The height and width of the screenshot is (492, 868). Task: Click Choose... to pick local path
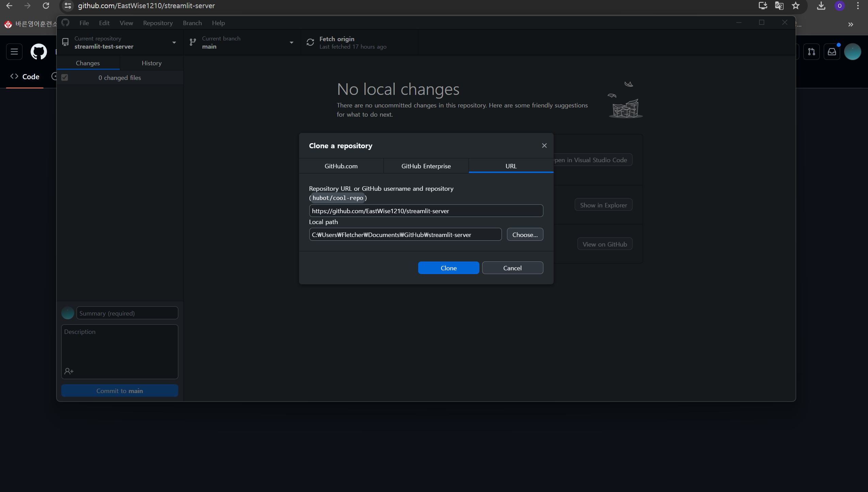(525, 235)
